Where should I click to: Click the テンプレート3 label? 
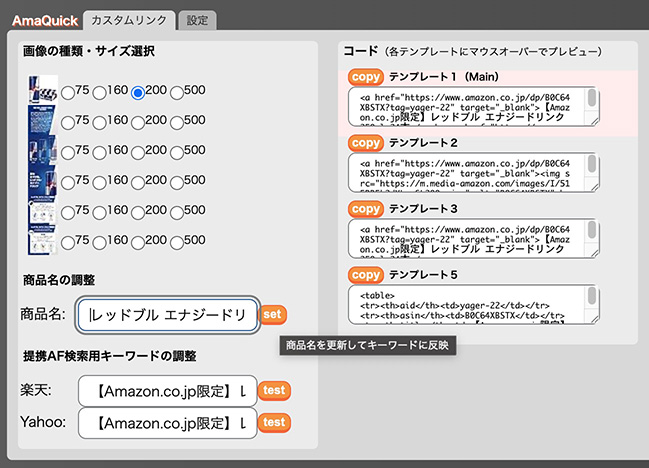pyautogui.click(x=423, y=209)
